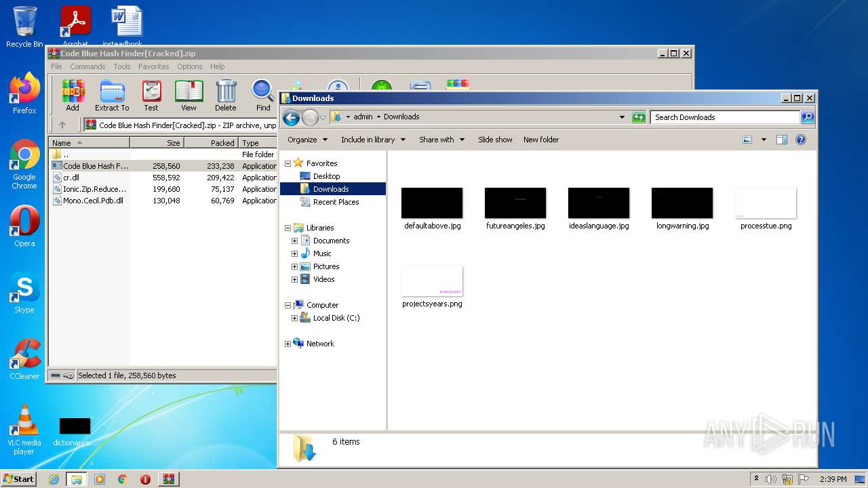Open the Recycle Bin desktop icon

point(24,27)
